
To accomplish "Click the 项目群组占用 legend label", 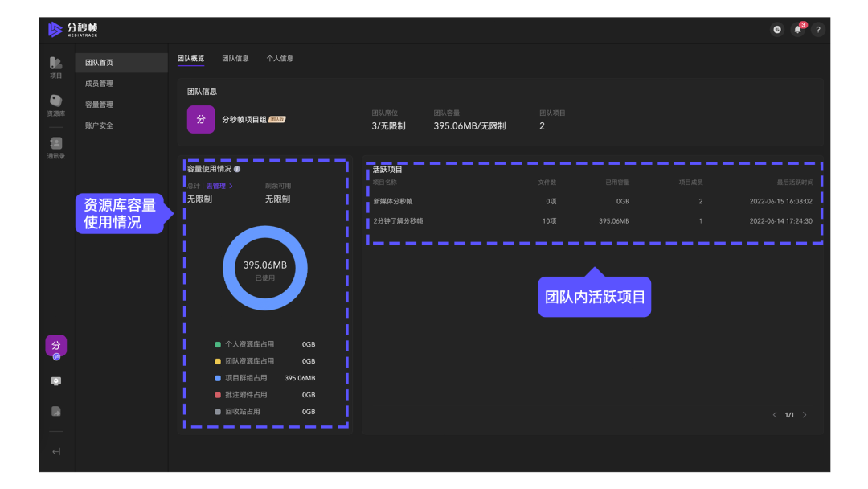I will [246, 378].
